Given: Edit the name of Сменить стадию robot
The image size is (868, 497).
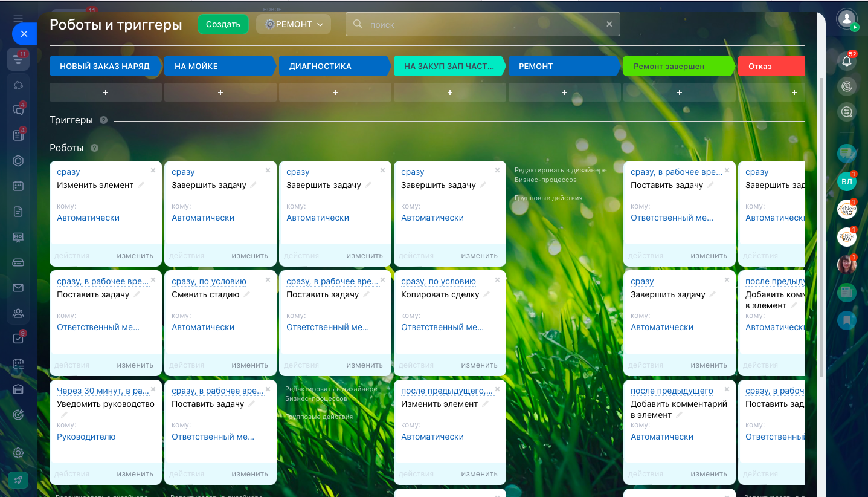Looking at the screenshot, I should (x=246, y=294).
